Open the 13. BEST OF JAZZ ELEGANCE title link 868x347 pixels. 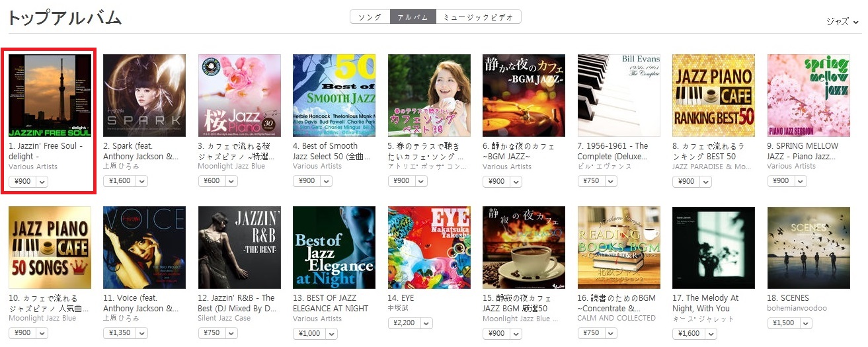tap(331, 303)
